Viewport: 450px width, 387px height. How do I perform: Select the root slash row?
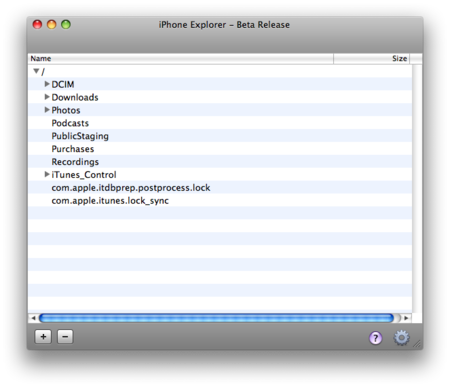coord(220,71)
